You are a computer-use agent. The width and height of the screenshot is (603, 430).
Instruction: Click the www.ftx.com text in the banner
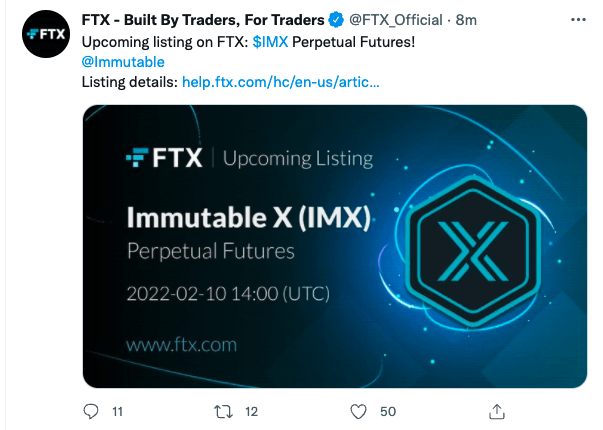point(181,345)
